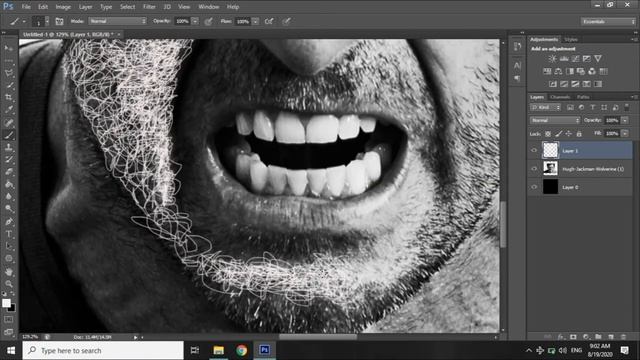Select the Hand tool
The image size is (640, 360).
(x=9, y=271)
